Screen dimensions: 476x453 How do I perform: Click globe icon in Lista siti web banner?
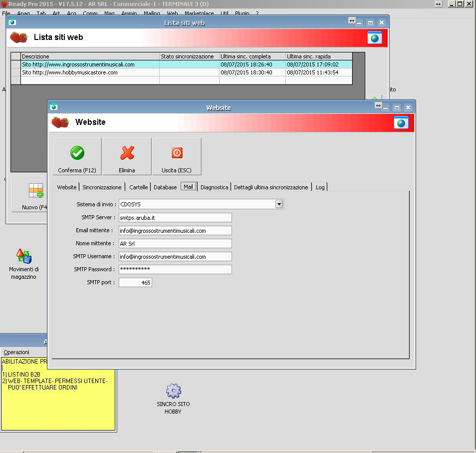375,38
